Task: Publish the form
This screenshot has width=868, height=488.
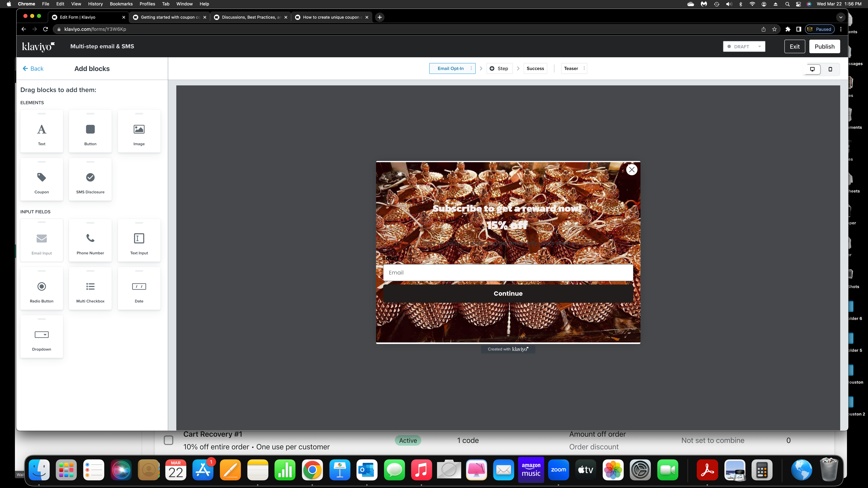Action: pos(825,46)
